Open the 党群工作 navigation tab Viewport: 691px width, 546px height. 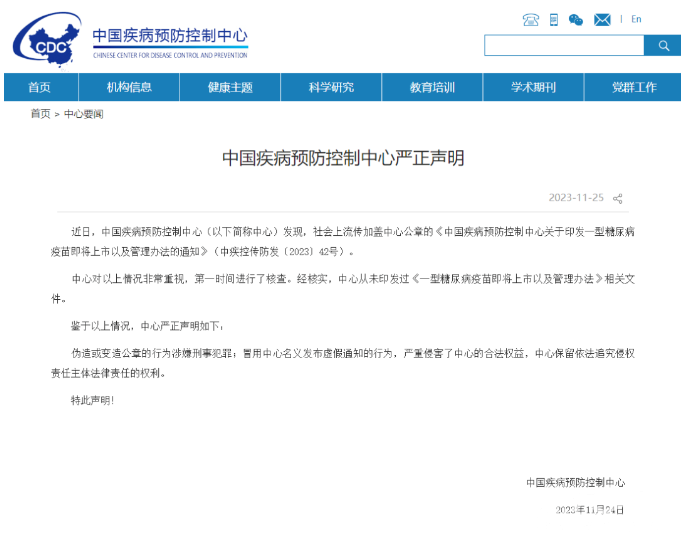(633, 87)
